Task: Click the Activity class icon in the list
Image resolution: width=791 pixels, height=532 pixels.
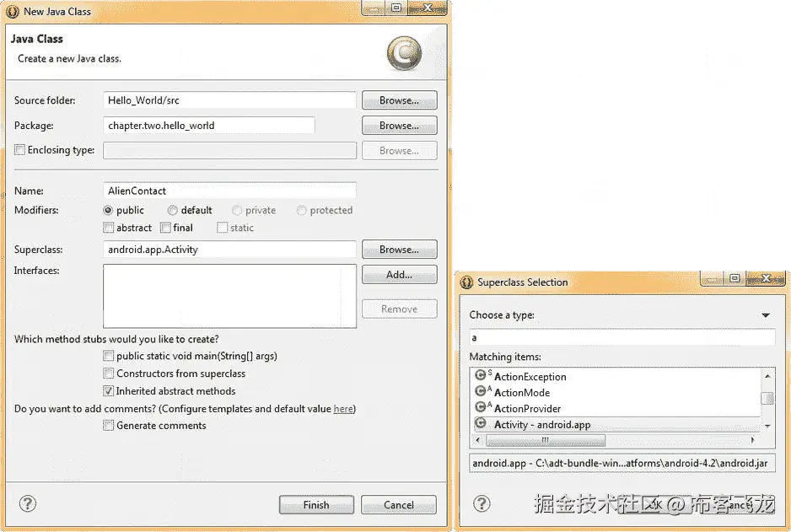Action: pyautogui.click(x=481, y=423)
